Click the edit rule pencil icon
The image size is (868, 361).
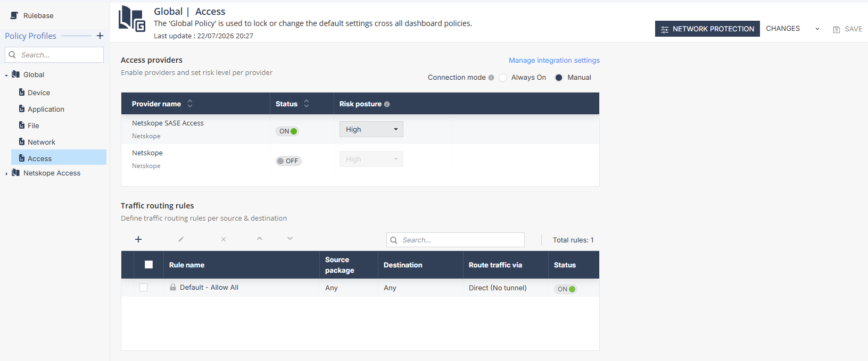point(181,239)
